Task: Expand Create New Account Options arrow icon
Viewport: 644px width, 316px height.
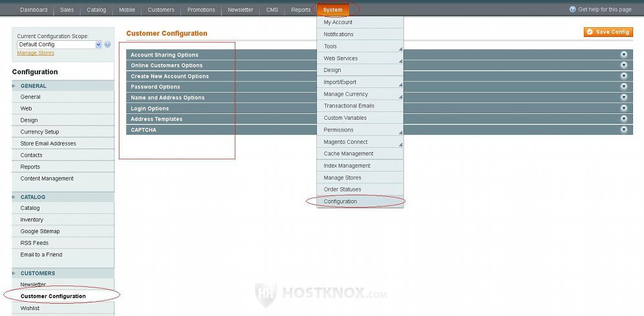Action: coord(624,76)
